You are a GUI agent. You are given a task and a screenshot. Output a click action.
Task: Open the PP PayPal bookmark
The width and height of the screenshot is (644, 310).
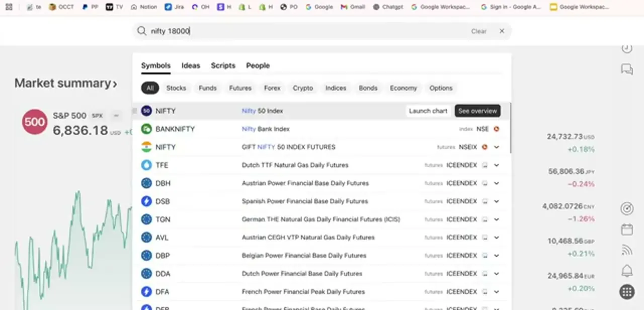[90, 7]
